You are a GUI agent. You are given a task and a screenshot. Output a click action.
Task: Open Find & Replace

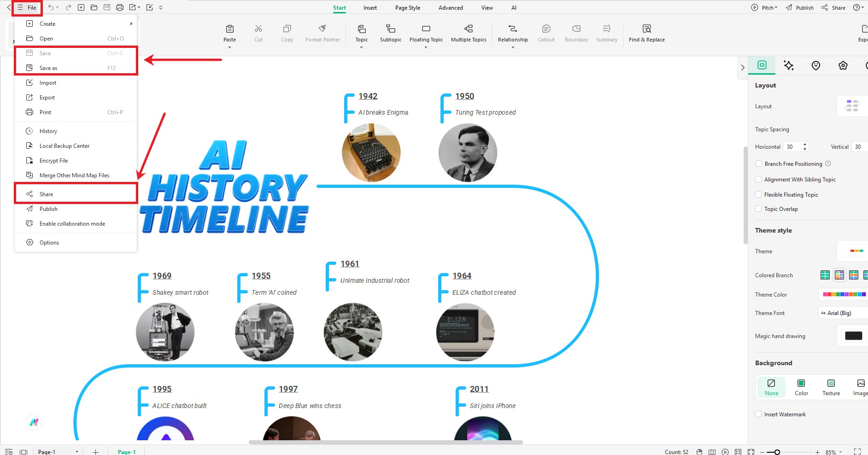(647, 33)
